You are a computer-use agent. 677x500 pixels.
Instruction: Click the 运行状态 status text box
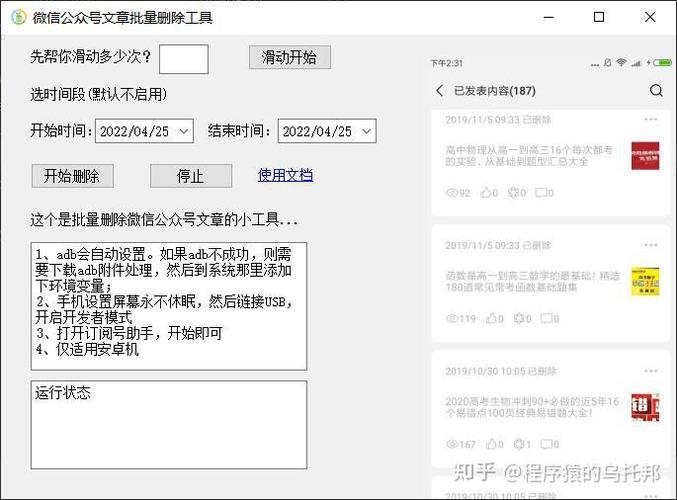[169, 425]
